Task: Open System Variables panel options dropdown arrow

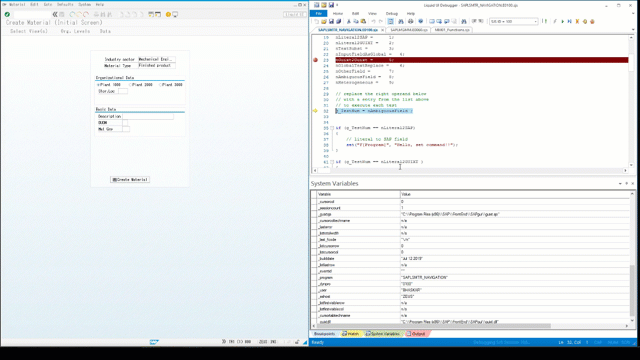Action: [620, 184]
